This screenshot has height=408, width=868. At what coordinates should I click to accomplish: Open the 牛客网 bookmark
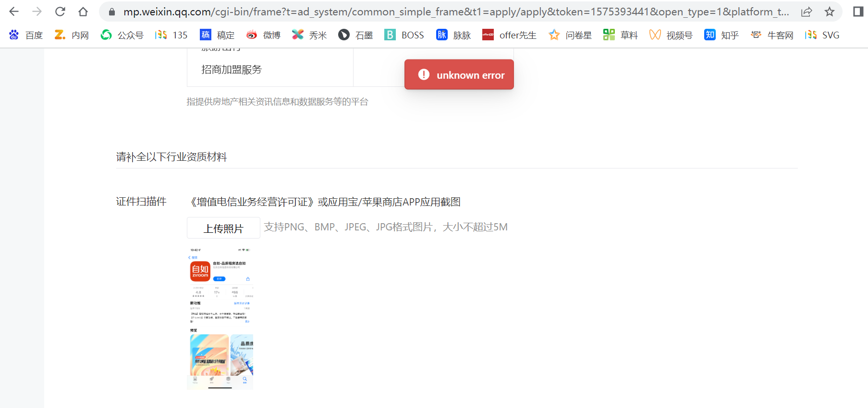tap(772, 35)
